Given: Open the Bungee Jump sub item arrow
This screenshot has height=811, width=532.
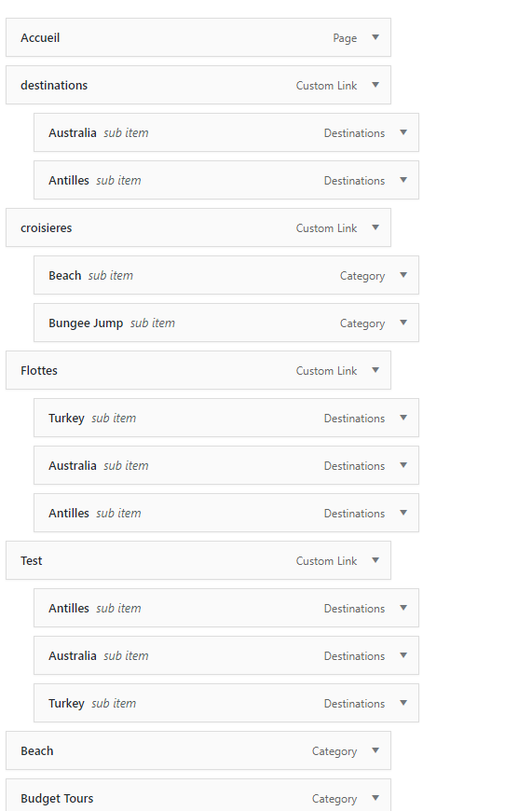Looking at the screenshot, I should [x=403, y=323].
